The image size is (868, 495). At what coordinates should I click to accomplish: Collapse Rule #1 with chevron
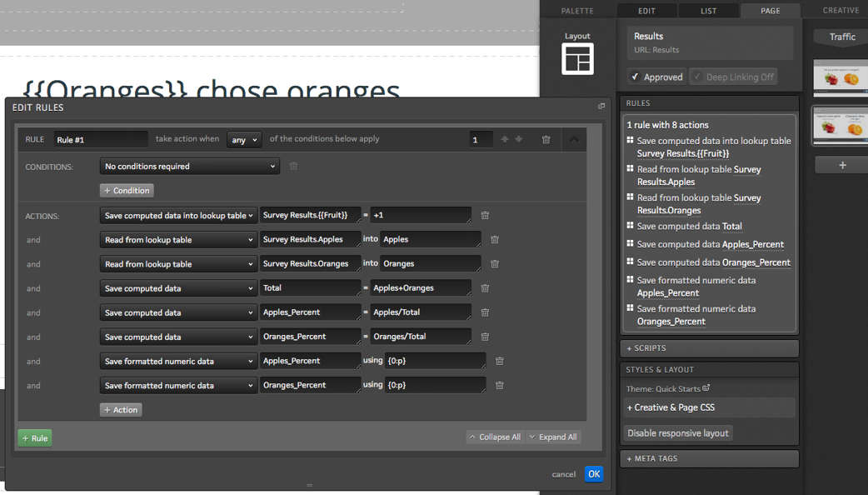[574, 139]
